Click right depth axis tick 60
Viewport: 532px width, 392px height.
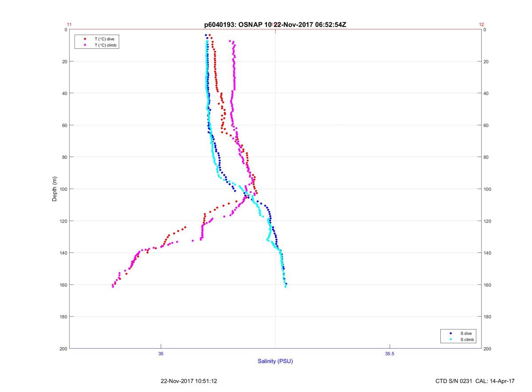486,125
